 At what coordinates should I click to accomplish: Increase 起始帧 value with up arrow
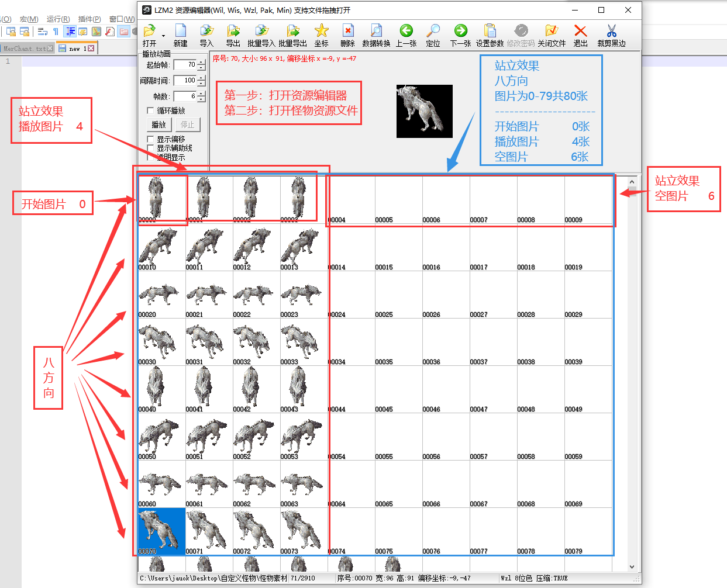(x=202, y=62)
